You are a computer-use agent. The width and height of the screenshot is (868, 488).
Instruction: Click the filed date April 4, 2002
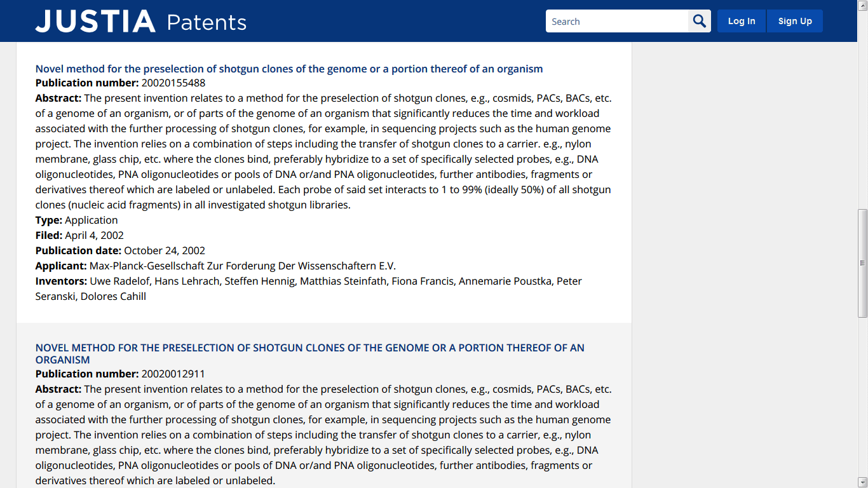click(x=95, y=236)
